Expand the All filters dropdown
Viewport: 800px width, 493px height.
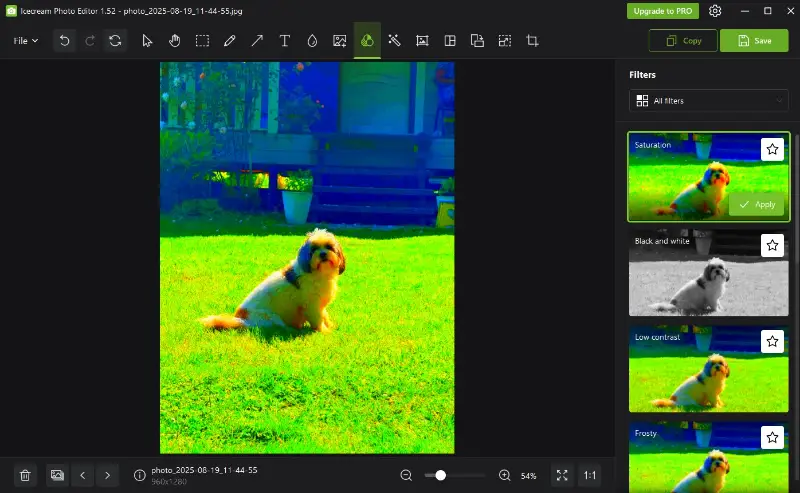708,101
